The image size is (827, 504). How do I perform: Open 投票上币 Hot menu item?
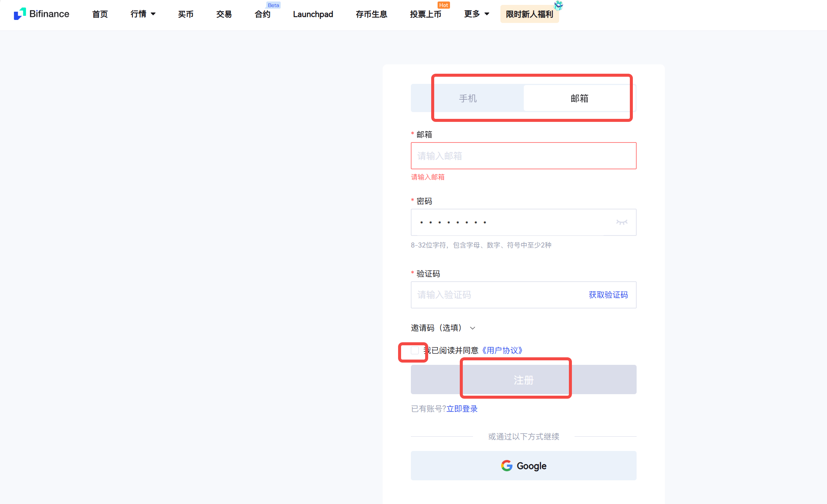click(x=425, y=14)
